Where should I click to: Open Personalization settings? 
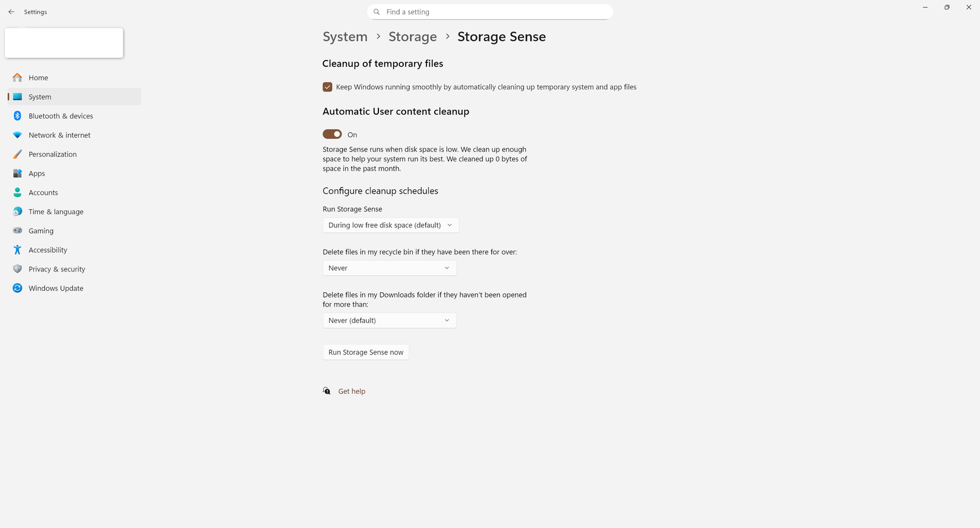[52, 154]
